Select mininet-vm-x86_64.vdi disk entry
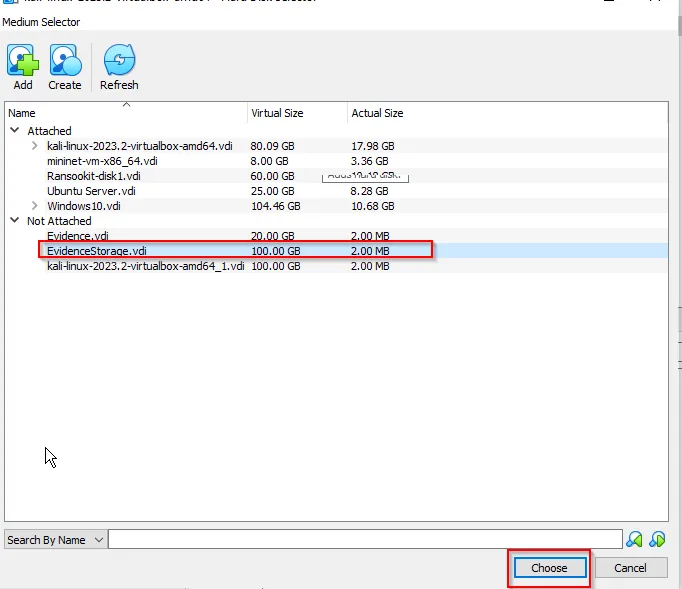The width and height of the screenshot is (682, 589). pyautogui.click(x=102, y=161)
